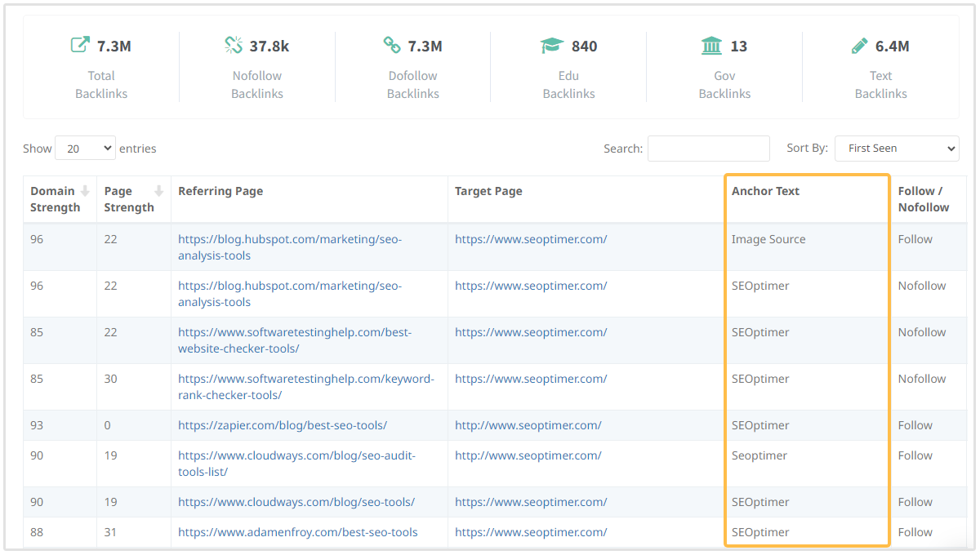Open the Sort By First Seen dropdown
This screenshot has height=555, width=980.
point(897,149)
